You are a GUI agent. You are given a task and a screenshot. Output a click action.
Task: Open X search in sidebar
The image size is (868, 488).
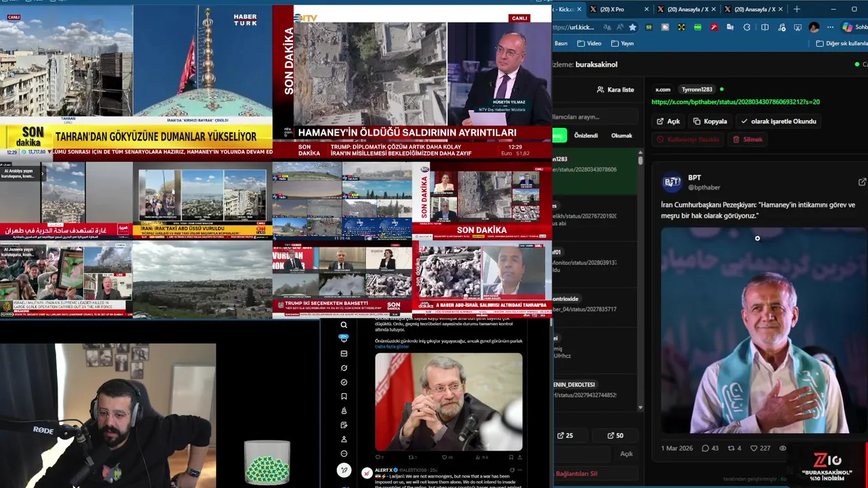344,325
